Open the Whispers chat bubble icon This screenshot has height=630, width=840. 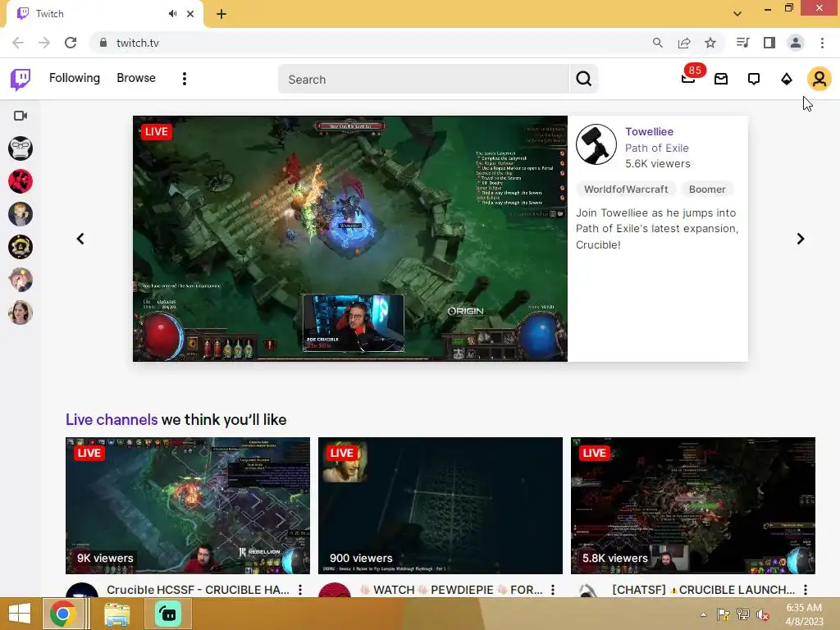coord(754,80)
